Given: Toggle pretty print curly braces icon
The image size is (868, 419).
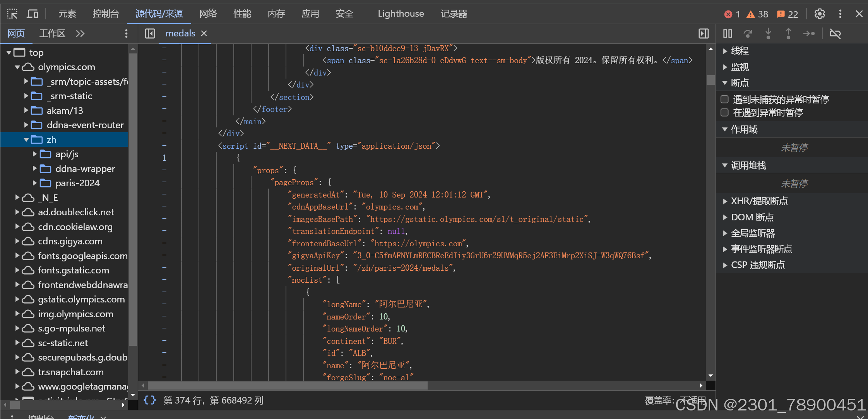Looking at the screenshot, I should click(150, 400).
